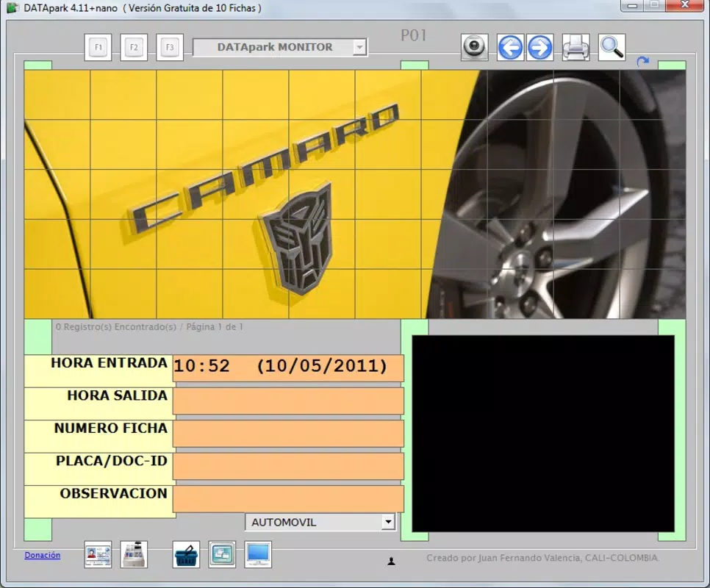710x588 pixels.
Task: Click the OBSERVACION label
Action: (x=114, y=493)
